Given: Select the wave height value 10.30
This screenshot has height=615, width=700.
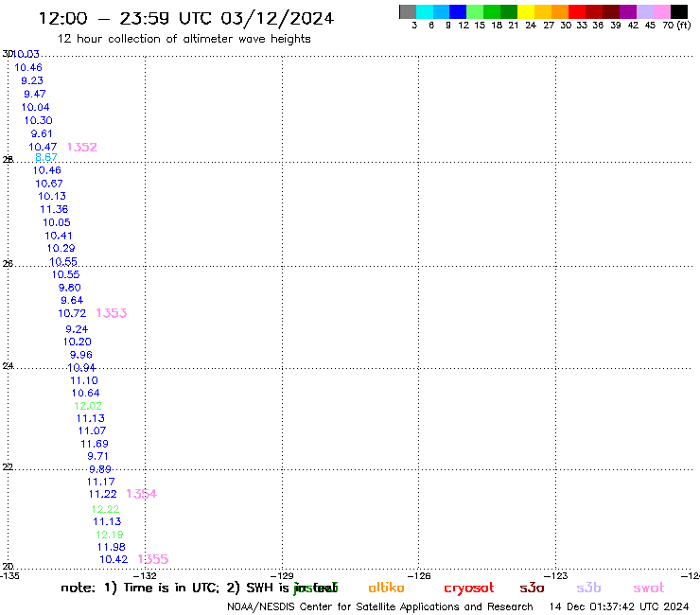Looking at the screenshot, I should click(39, 120).
